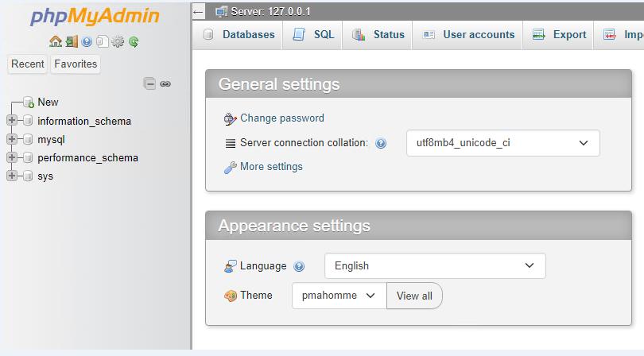Click the Change password link

point(281,118)
